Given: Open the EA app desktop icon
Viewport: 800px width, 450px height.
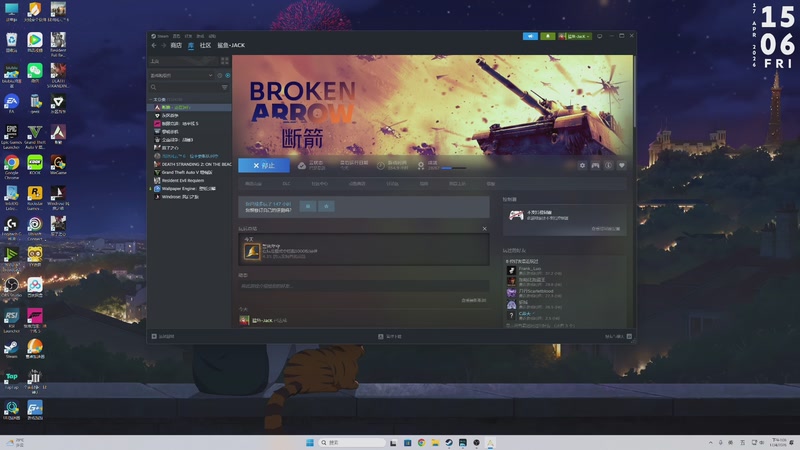Looking at the screenshot, I should point(11,104).
